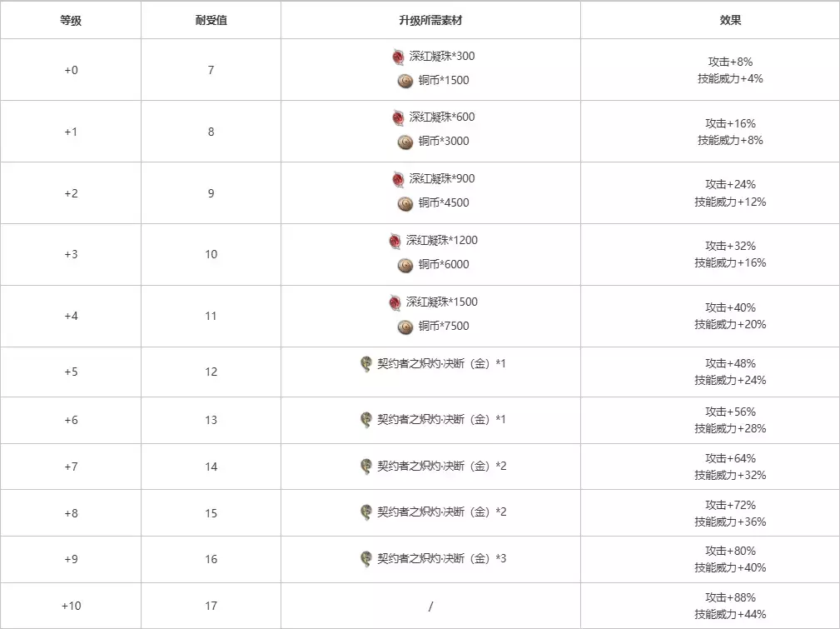840x629 pixels.
Task: Click the 等级 column header
Action: tap(71, 20)
